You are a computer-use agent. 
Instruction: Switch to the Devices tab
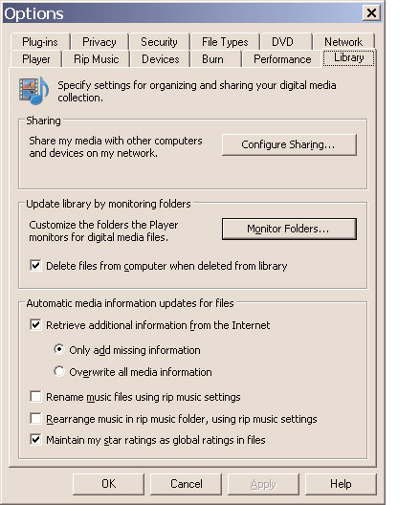click(160, 59)
